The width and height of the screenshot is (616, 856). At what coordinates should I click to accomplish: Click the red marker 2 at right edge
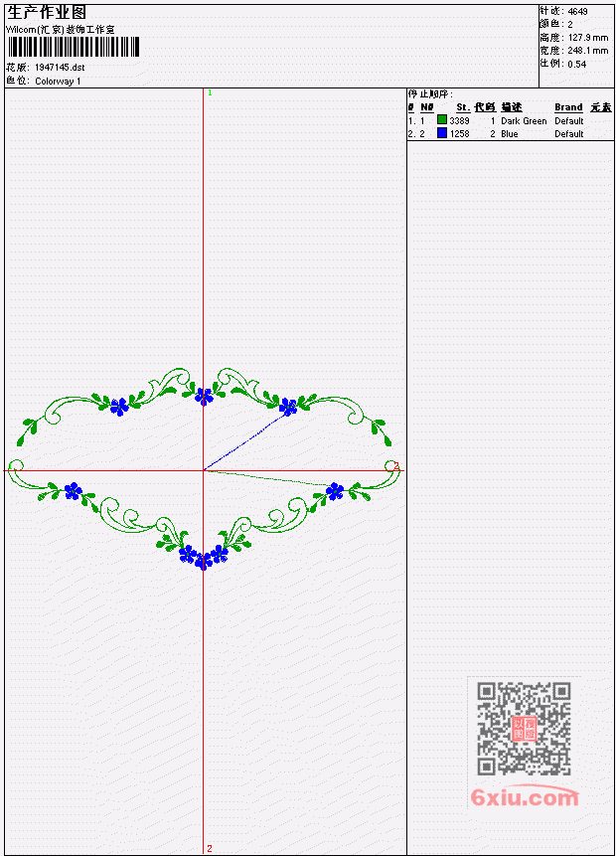[396, 465]
